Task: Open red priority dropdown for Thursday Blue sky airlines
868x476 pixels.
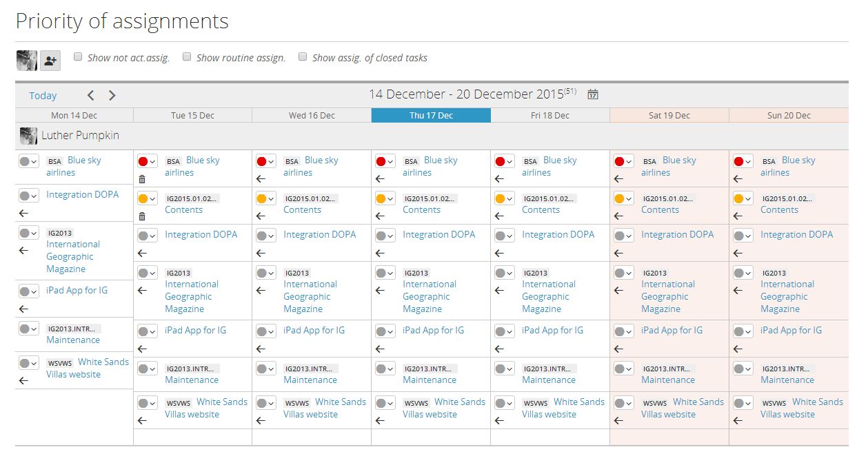Action: [385, 162]
